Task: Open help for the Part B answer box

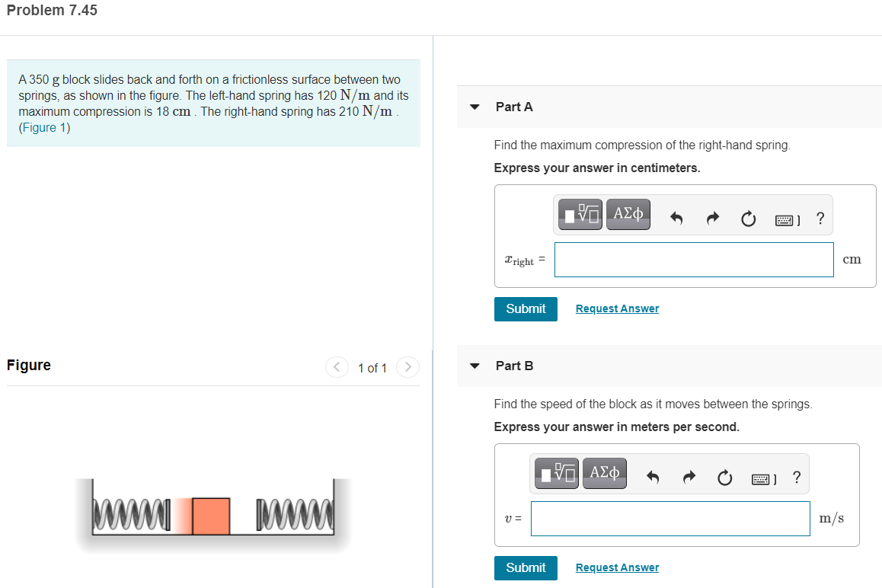Action: coord(796,478)
